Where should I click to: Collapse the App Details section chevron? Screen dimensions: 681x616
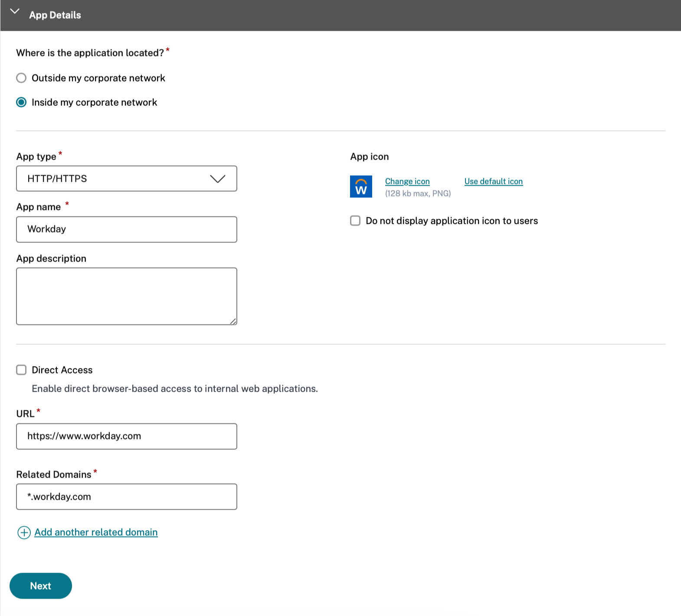(x=15, y=12)
